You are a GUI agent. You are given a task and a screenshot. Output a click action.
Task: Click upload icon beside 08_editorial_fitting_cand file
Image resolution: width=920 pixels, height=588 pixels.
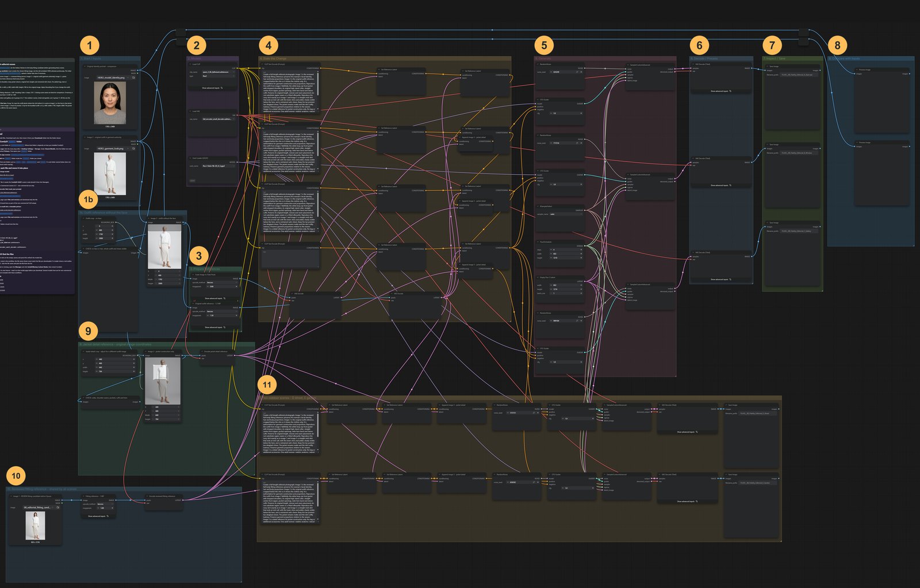pos(58,508)
